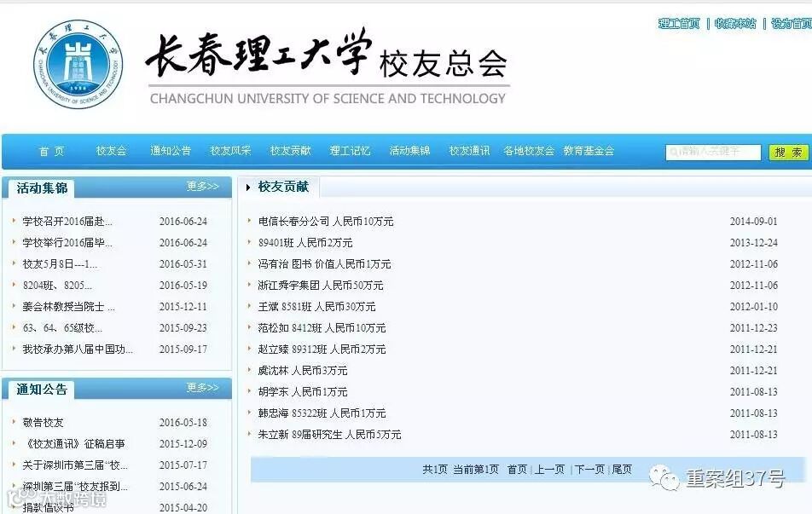
Task: Open 胡学东 人民币1万元 entry
Action: [303, 392]
